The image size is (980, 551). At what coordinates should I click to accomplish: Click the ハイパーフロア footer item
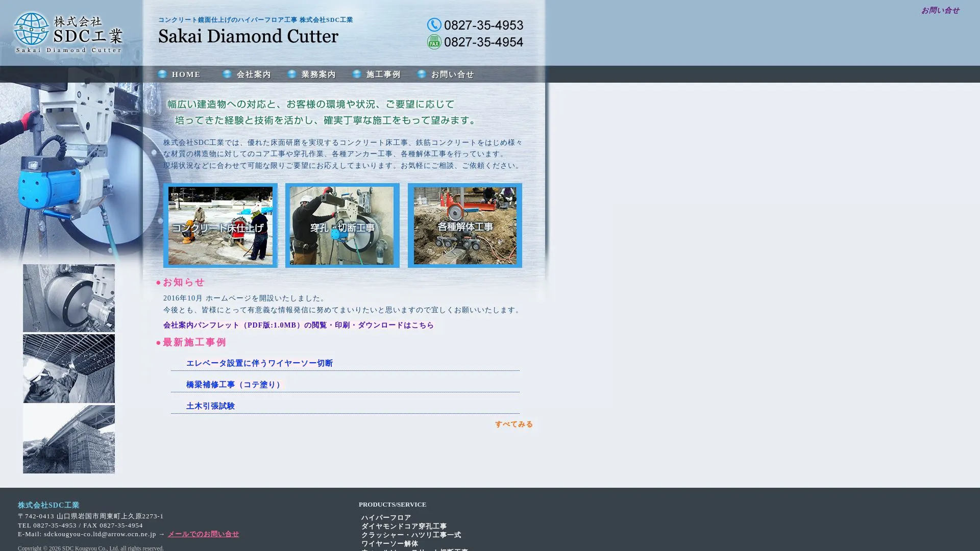[x=386, y=518]
